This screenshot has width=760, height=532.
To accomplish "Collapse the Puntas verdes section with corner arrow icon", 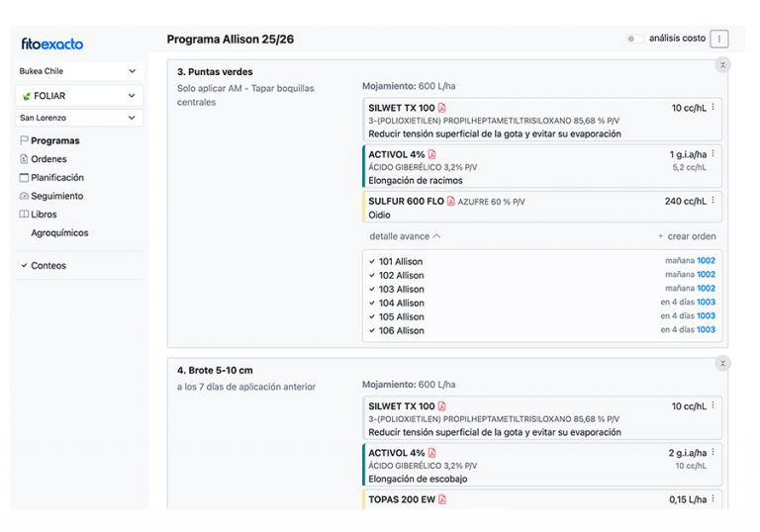I will pos(722,65).
